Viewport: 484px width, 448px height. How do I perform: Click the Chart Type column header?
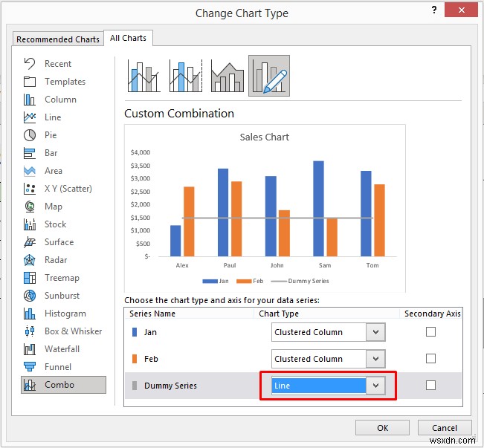tap(279, 314)
